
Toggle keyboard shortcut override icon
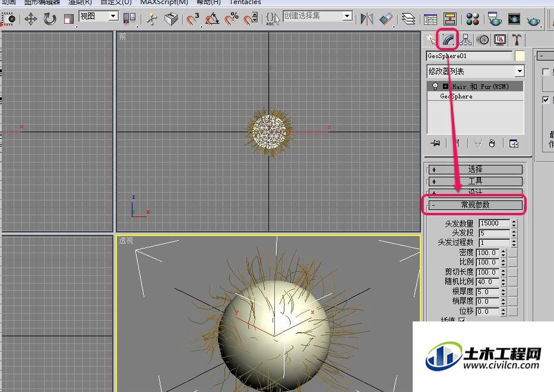pos(171,19)
